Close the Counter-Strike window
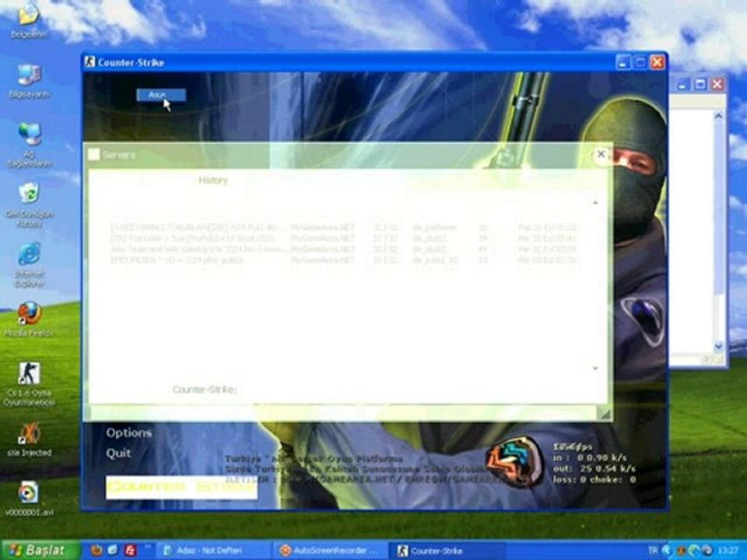 tap(658, 62)
